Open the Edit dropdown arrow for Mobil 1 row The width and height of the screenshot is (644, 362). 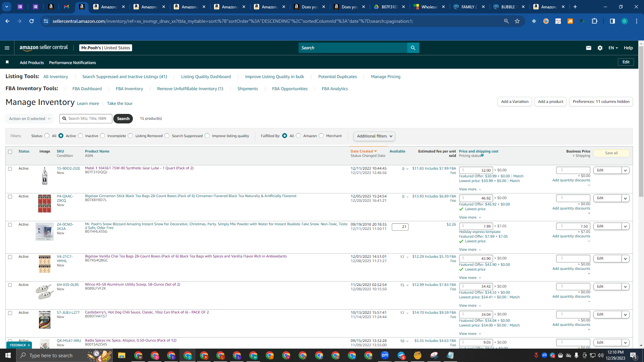[x=625, y=170]
